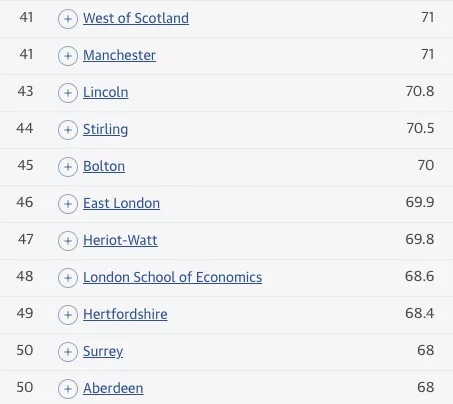
Task: Click the plus icon next to Stirling
Action: [68, 130]
